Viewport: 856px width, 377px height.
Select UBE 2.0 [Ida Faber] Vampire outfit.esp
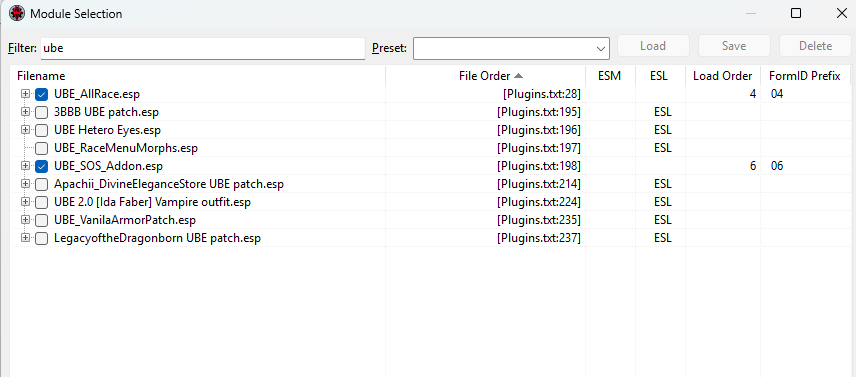pyautogui.click(x=152, y=202)
